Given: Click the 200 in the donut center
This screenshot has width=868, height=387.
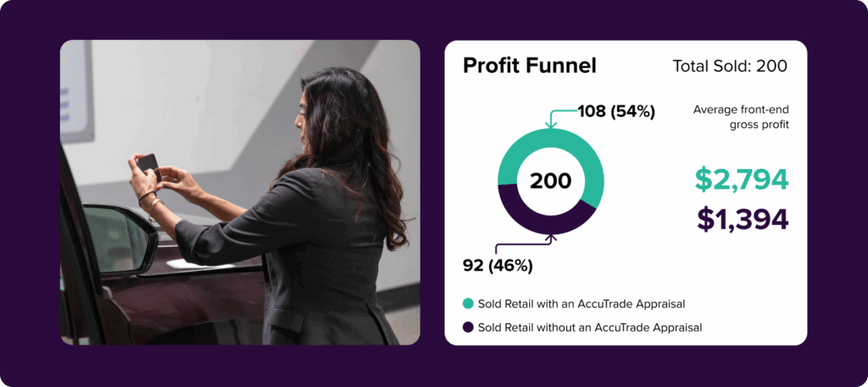Looking at the screenshot, I should coord(550,181).
